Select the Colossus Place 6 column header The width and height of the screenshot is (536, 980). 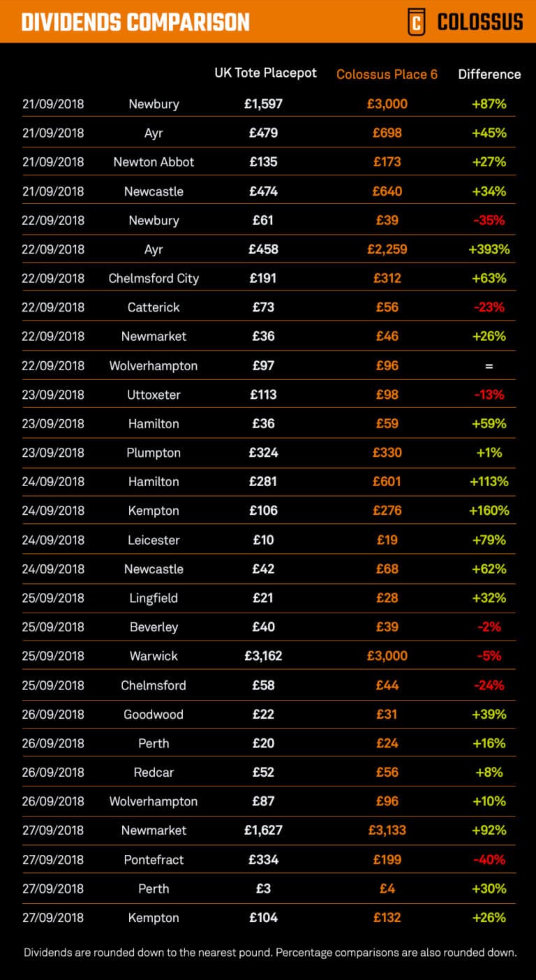387,74
